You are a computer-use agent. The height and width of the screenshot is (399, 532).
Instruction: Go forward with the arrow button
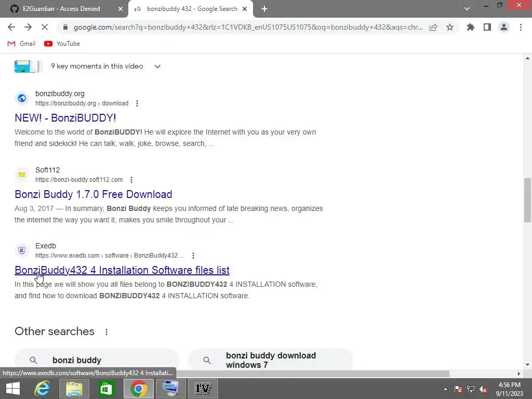pos(28,27)
